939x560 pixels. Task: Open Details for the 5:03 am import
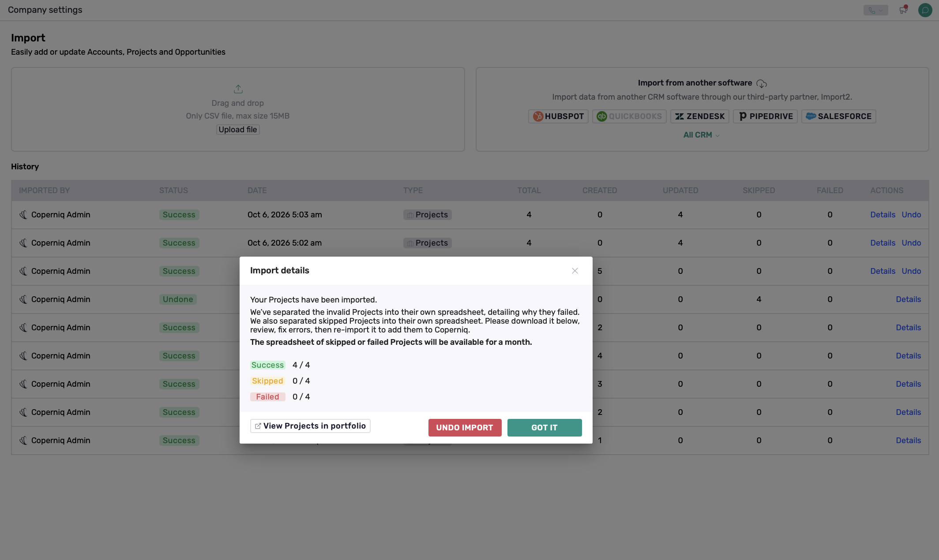883,215
